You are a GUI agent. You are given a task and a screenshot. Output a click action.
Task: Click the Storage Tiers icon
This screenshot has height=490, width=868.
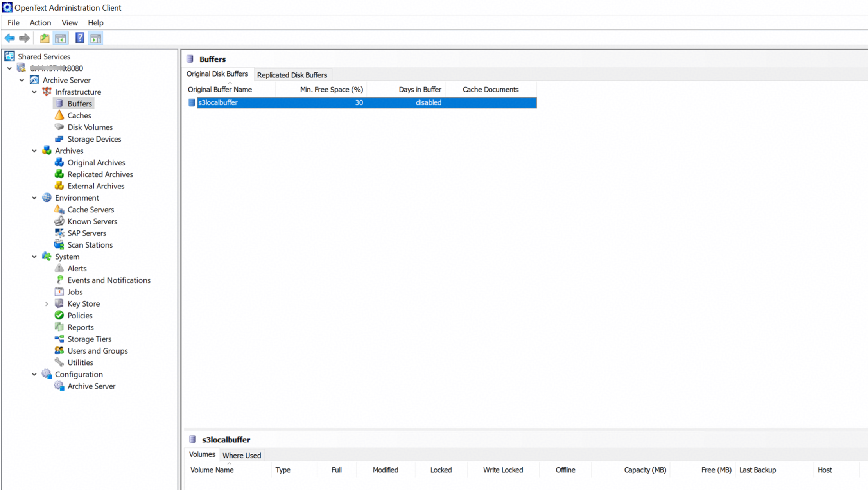(x=59, y=339)
